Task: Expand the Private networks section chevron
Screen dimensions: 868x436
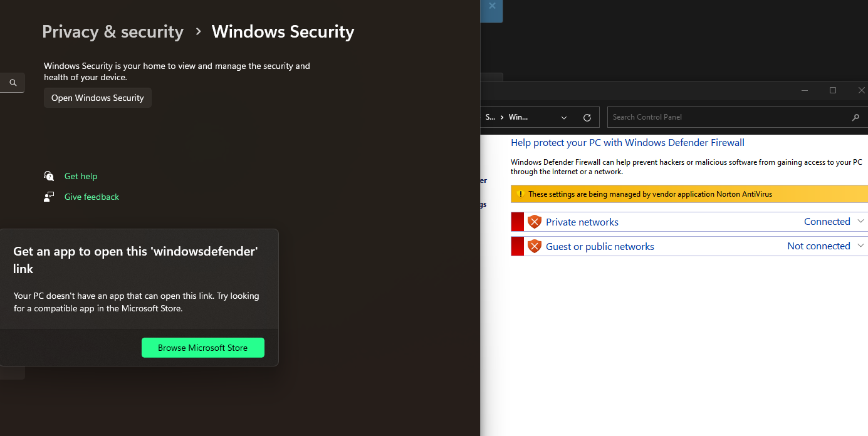Action: coord(860,221)
